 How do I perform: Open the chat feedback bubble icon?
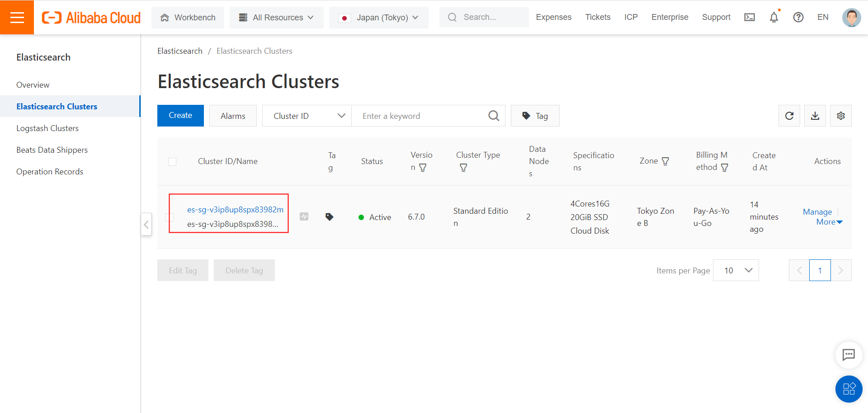[x=849, y=355]
